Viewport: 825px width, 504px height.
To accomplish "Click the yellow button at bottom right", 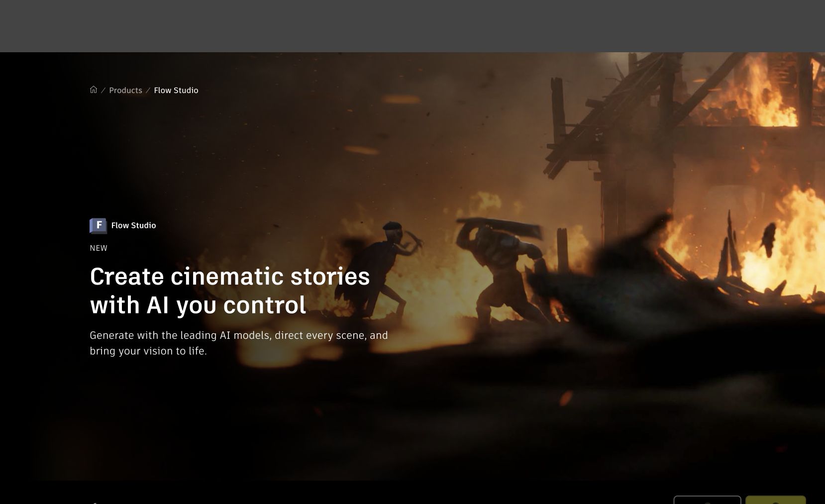I will click(775, 500).
